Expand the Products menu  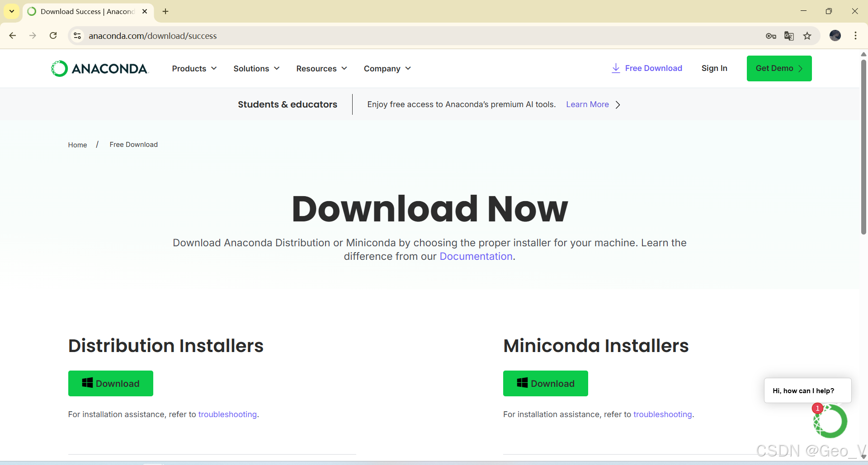[194, 69]
